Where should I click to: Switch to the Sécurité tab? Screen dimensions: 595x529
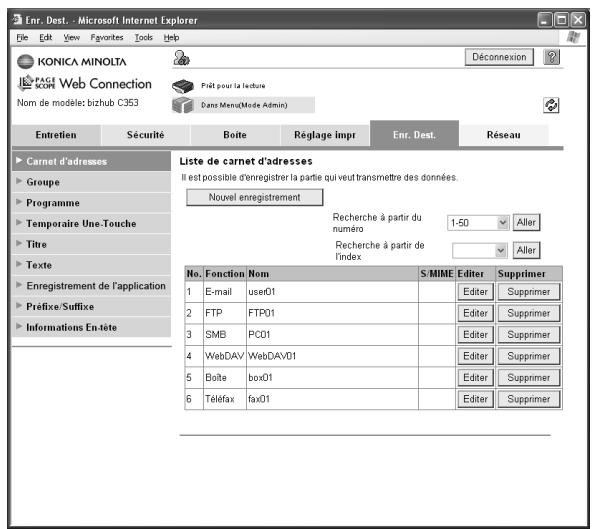[145, 135]
